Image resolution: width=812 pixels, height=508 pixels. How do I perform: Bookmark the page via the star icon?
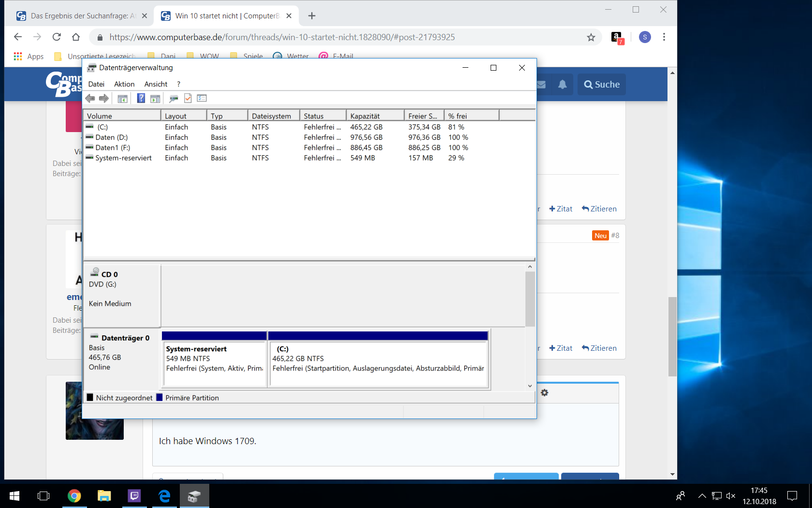tap(591, 37)
